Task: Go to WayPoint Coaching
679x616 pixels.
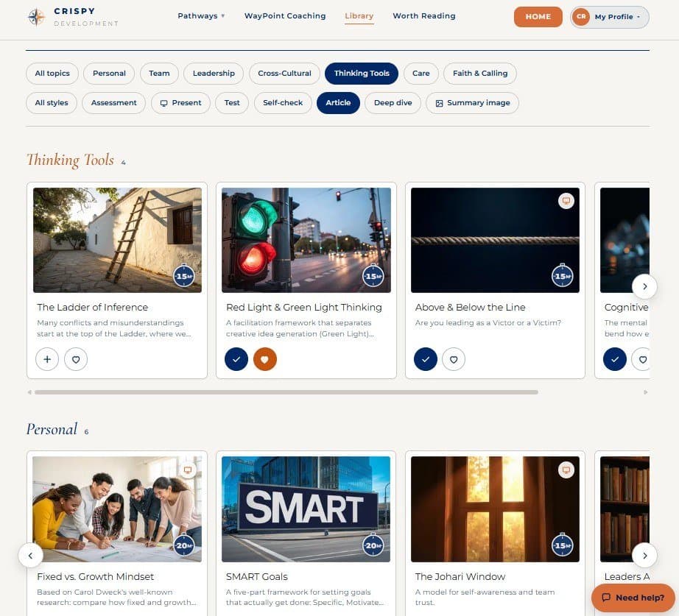Action: click(x=285, y=16)
